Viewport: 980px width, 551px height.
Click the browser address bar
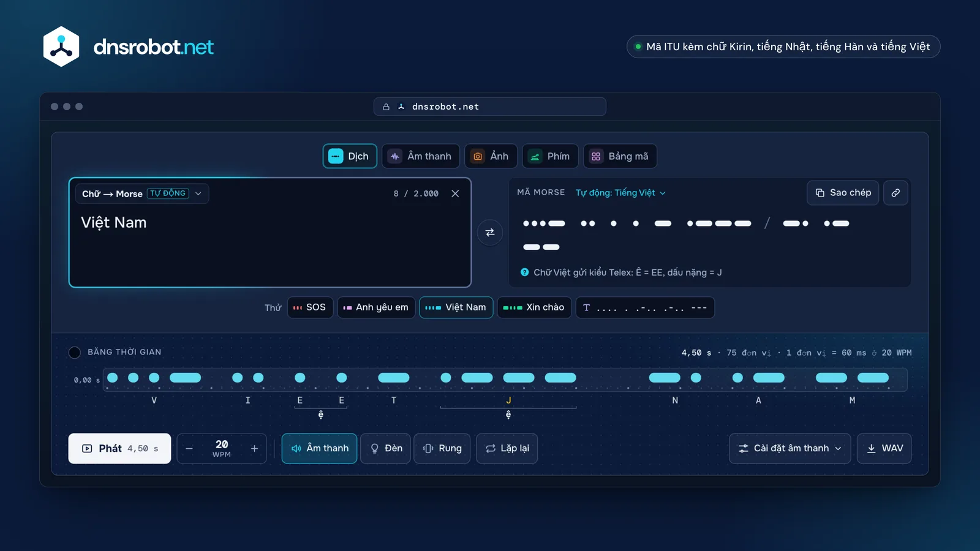pos(490,107)
